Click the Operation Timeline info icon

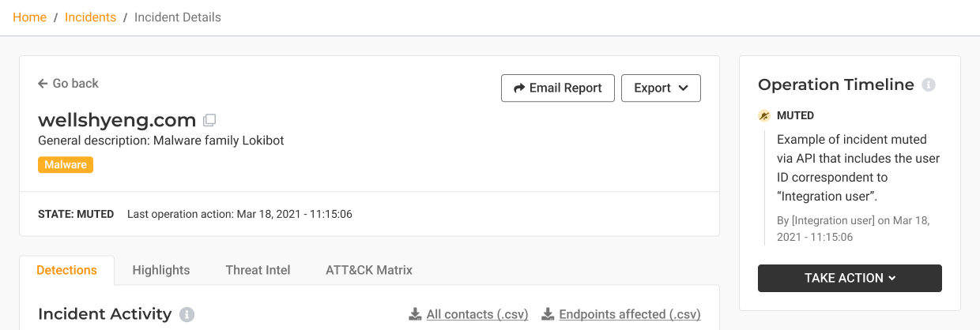click(x=929, y=85)
